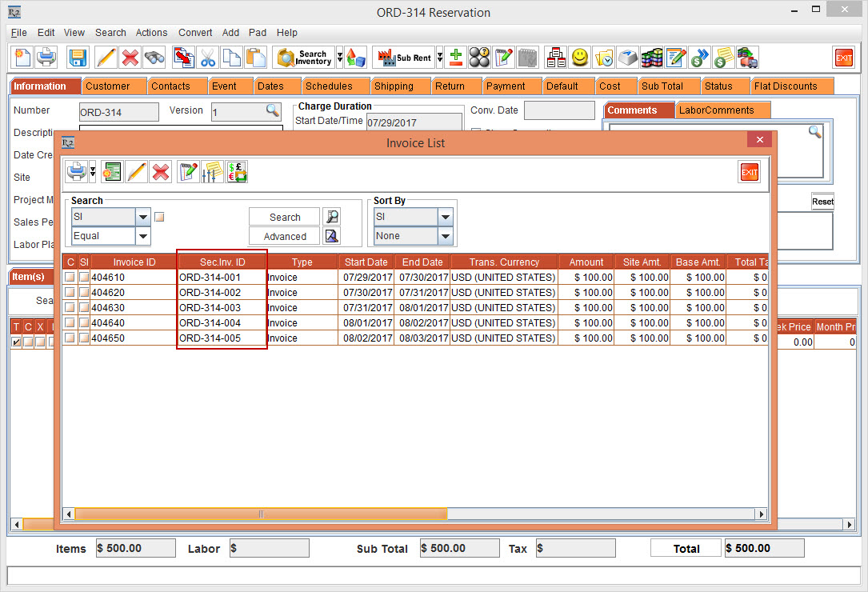Click the smiley face toolbar icon
Image resolution: width=868 pixels, height=592 pixels.
[x=580, y=58]
